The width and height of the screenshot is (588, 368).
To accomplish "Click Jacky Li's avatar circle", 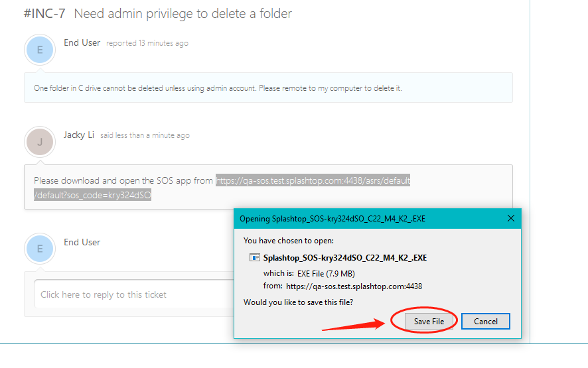I will 40,142.
